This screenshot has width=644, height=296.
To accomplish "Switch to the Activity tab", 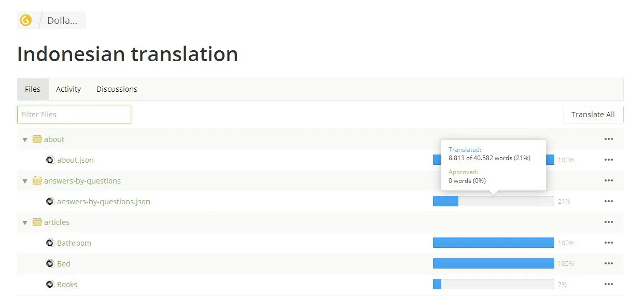I will (68, 89).
